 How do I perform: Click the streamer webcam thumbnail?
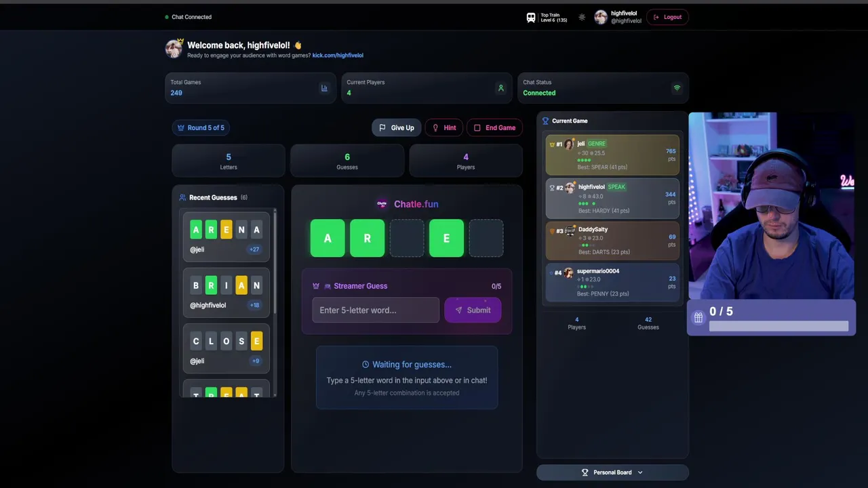click(x=772, y=206)
